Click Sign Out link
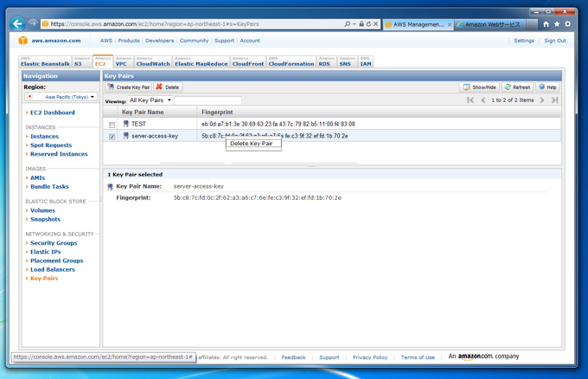Screen dimensions: 588x379 pos(555,41)
